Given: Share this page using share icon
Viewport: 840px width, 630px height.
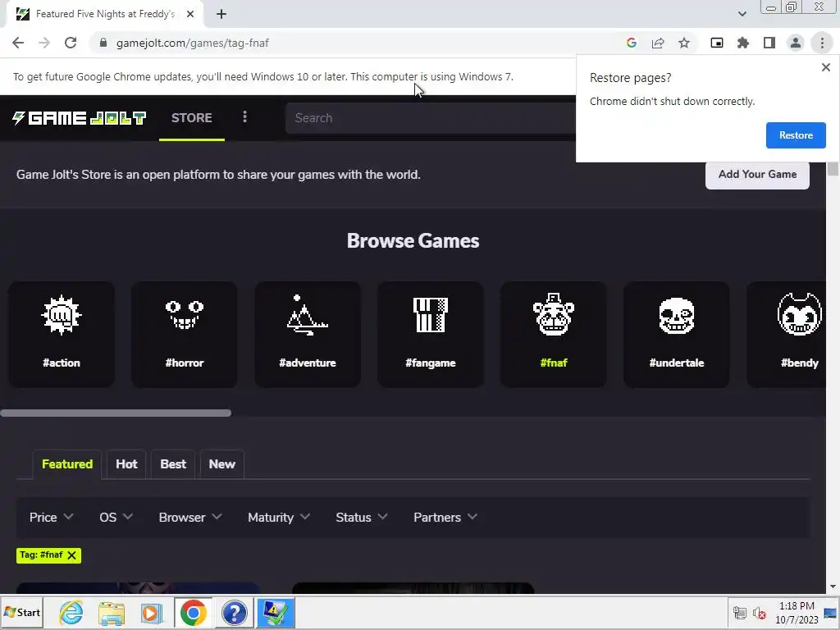Looking at the screenshot, I should (658, 43).
